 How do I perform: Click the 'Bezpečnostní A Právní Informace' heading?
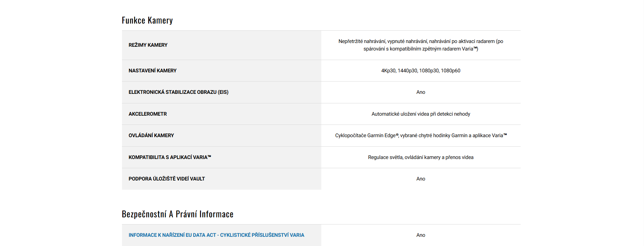pyautogui.click(x=178, y=214)
